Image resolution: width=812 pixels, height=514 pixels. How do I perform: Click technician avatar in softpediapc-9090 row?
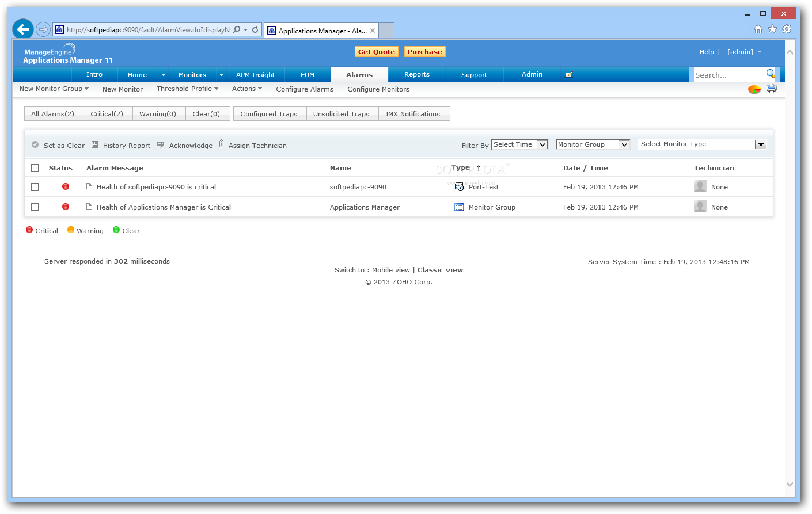click(700, 186)
